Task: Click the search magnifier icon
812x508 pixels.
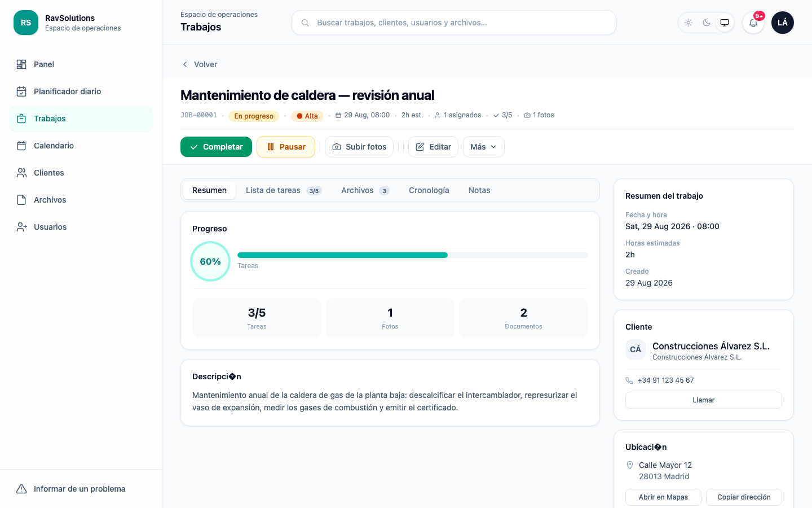Action: (x=305, y=23)
